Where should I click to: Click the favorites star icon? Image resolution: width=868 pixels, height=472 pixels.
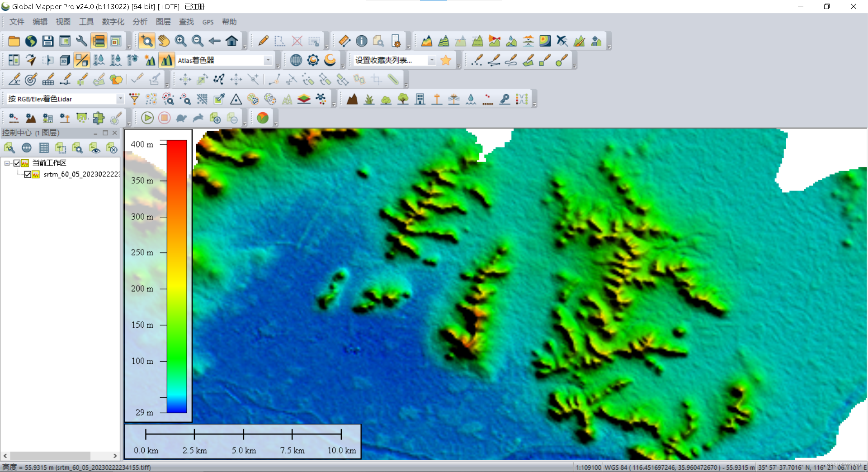pos(446,60)
